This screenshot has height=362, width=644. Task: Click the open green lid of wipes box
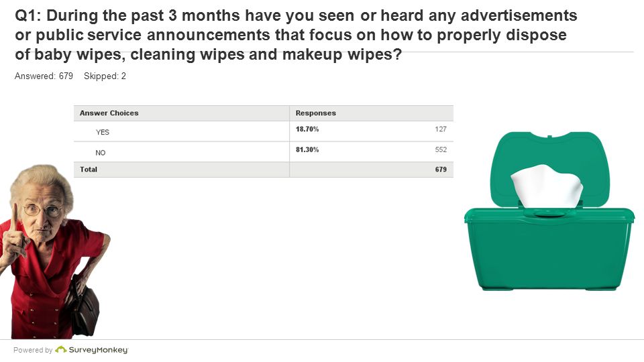[x=549, y=169]
